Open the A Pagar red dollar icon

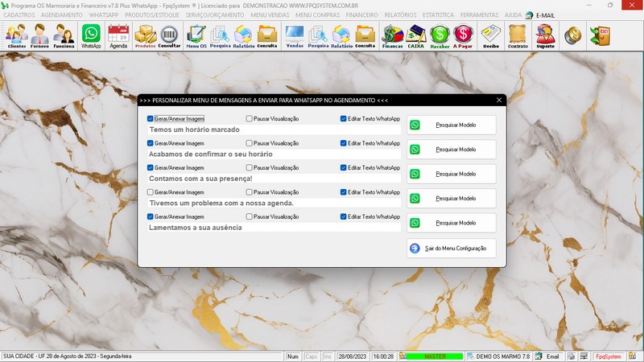(x=463, y=36)
